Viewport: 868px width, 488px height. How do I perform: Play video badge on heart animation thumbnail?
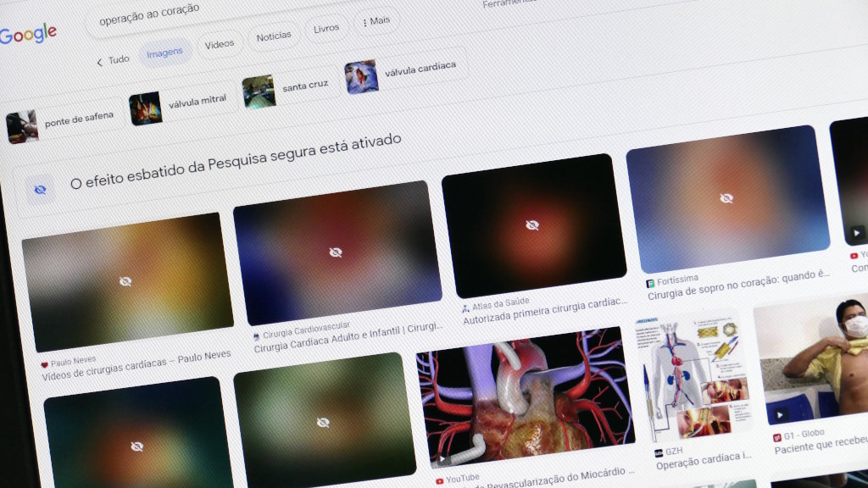pyautogui.click(x=442, y=458)
